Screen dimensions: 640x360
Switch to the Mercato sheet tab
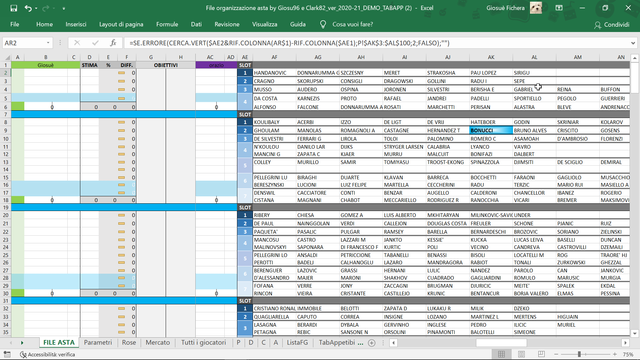pyautogui.click(x=158, y=342)
